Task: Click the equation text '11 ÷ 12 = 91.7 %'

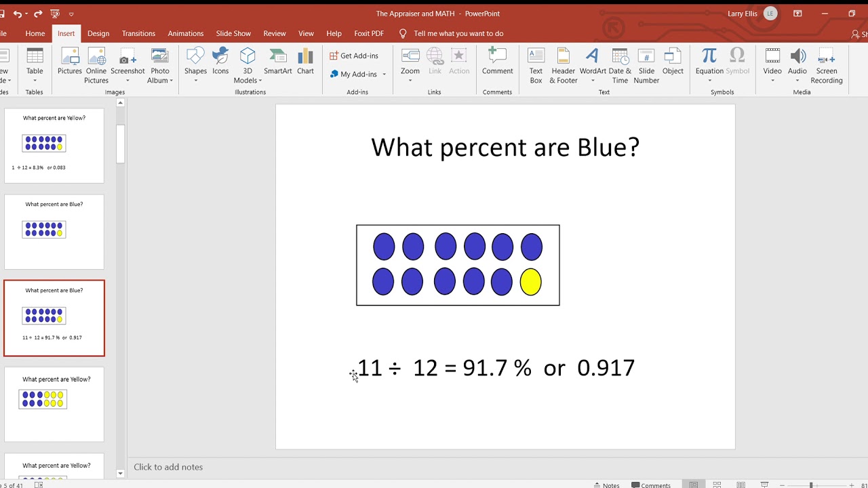Action: tap(444, 367)
